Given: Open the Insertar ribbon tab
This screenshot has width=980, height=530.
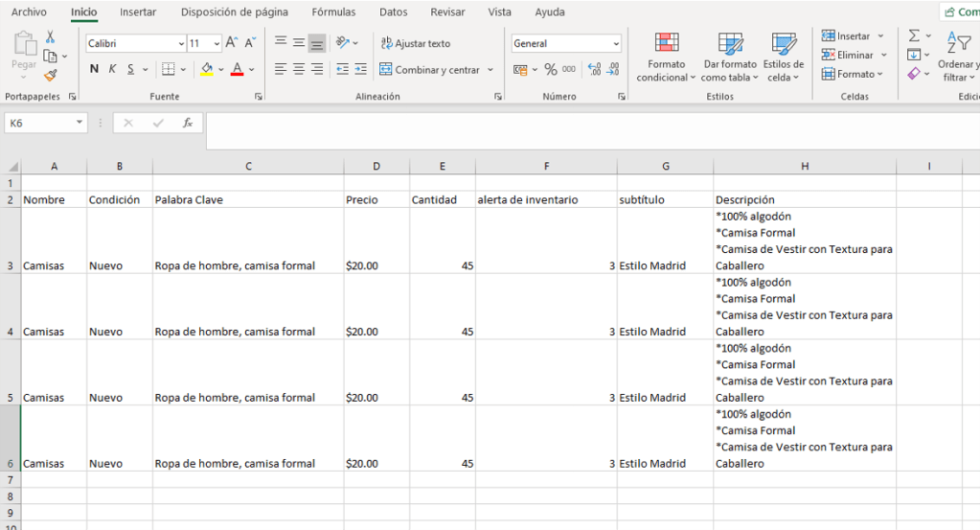Looking at the screenshot, I should pyautogui.click(x=139, y=12).
